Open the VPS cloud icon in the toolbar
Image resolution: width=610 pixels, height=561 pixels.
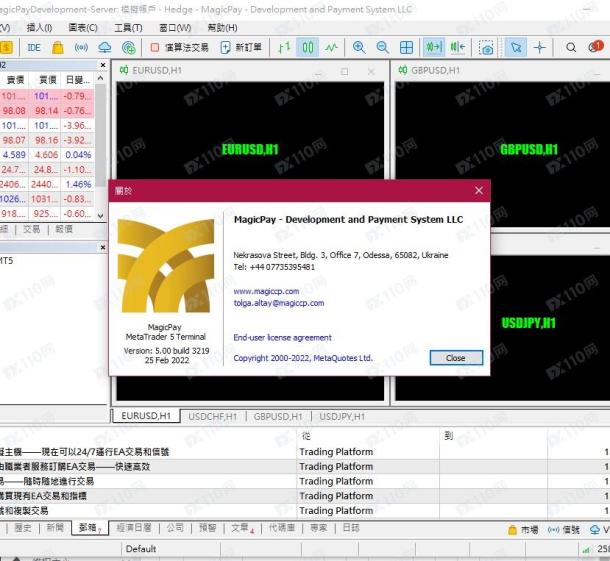pos(105,47)
